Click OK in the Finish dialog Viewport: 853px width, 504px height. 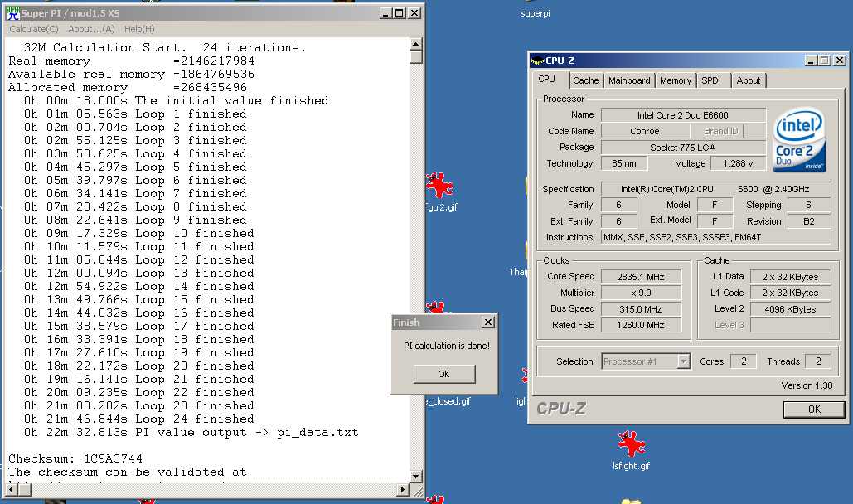pos(444,374)
